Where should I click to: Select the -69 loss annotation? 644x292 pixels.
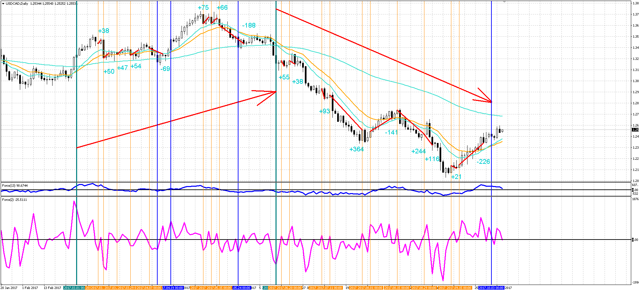pos(165,69)
